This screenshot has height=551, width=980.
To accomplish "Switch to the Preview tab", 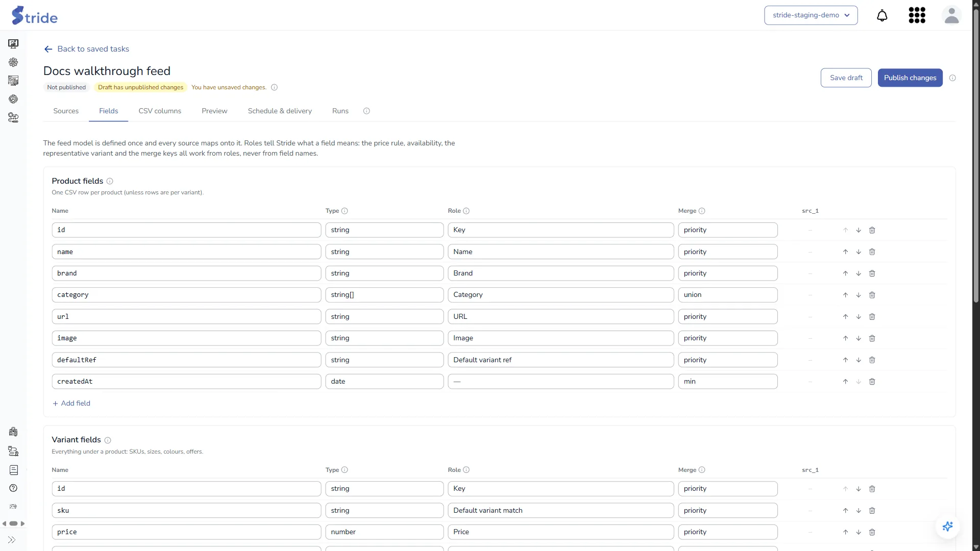I will (214, 111).
